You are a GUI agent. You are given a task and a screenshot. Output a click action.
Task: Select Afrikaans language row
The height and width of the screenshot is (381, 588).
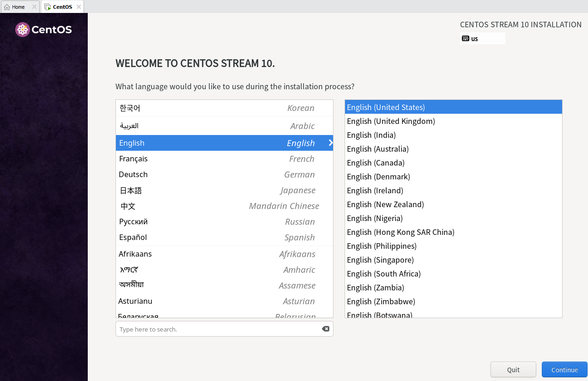(x=224, y=254)
